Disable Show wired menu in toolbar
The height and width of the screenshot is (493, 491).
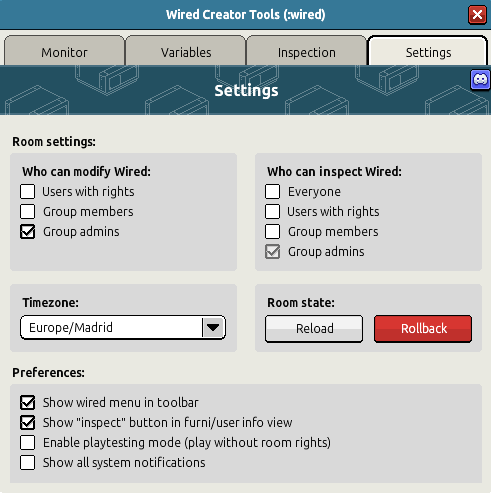coord(27,403)
